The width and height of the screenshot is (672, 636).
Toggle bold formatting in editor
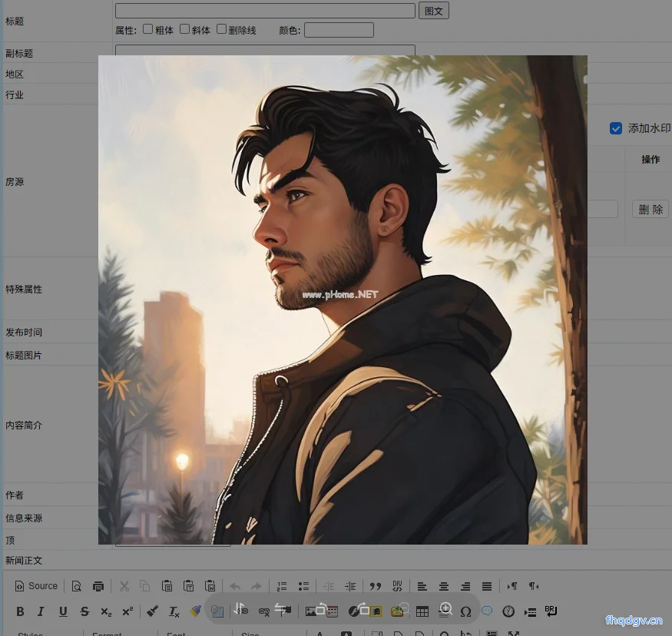pos(20,611)
